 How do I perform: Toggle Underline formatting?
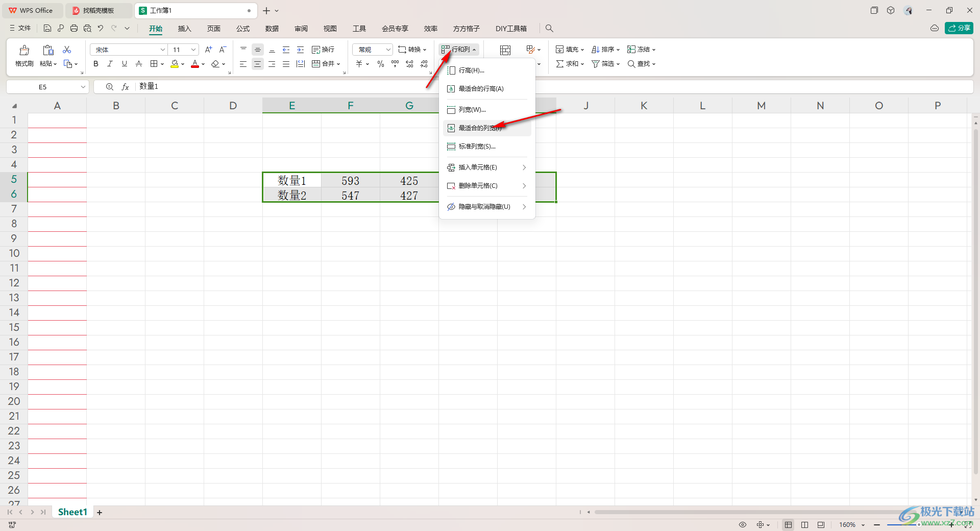(x=124, y=64)
